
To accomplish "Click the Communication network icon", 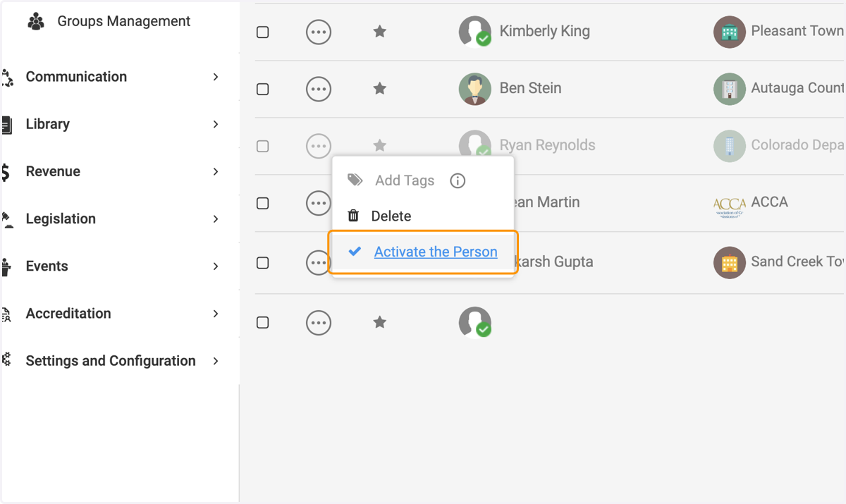I will 7,78.
